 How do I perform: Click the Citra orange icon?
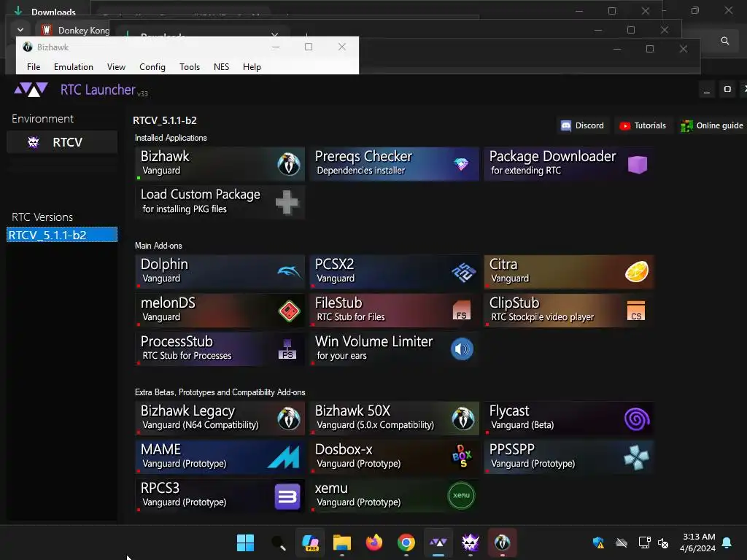click(637, 271)
